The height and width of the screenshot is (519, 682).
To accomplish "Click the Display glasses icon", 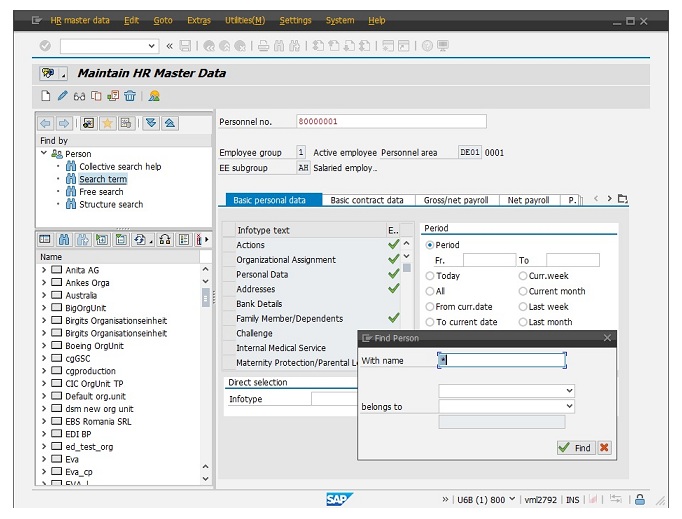I will coord(79,96).
